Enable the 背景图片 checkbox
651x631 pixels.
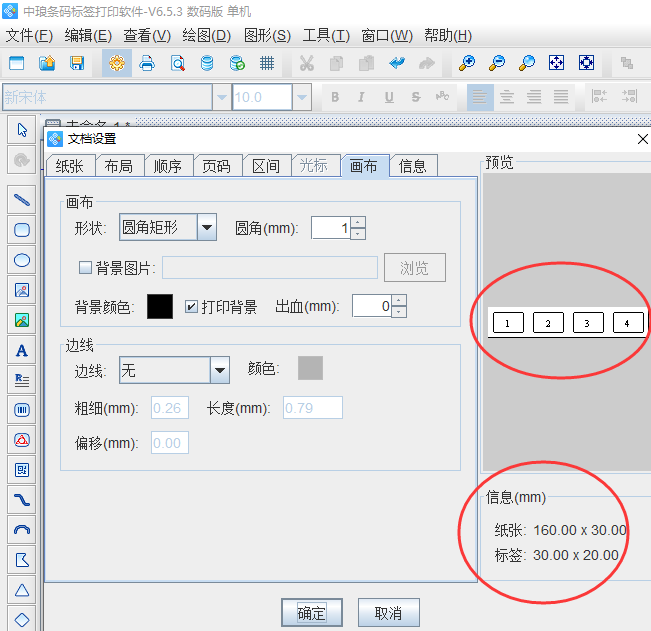85,267
